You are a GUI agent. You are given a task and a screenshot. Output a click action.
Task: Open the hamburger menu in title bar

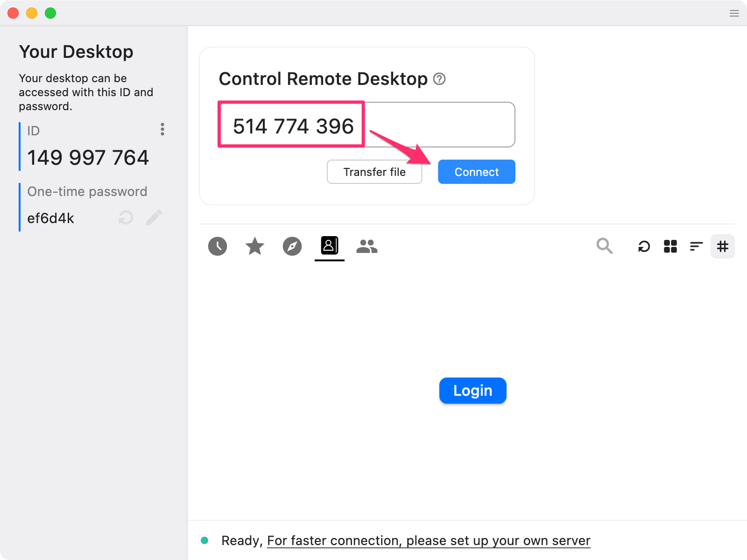tap(734, 13)
